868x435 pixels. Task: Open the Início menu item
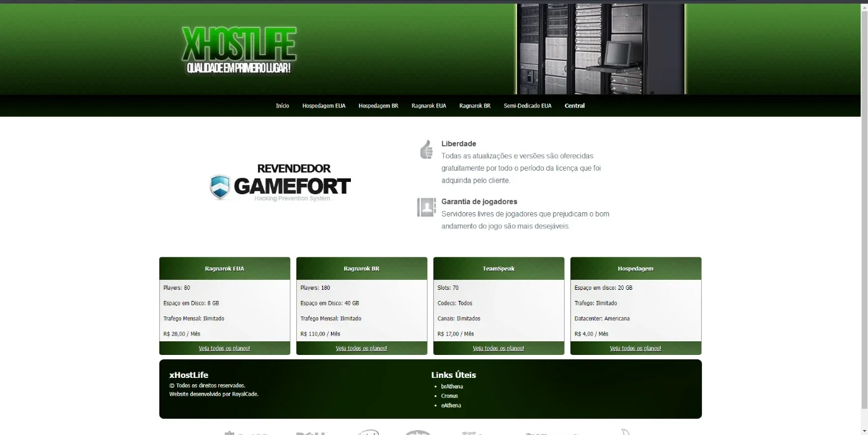[282, 106]
